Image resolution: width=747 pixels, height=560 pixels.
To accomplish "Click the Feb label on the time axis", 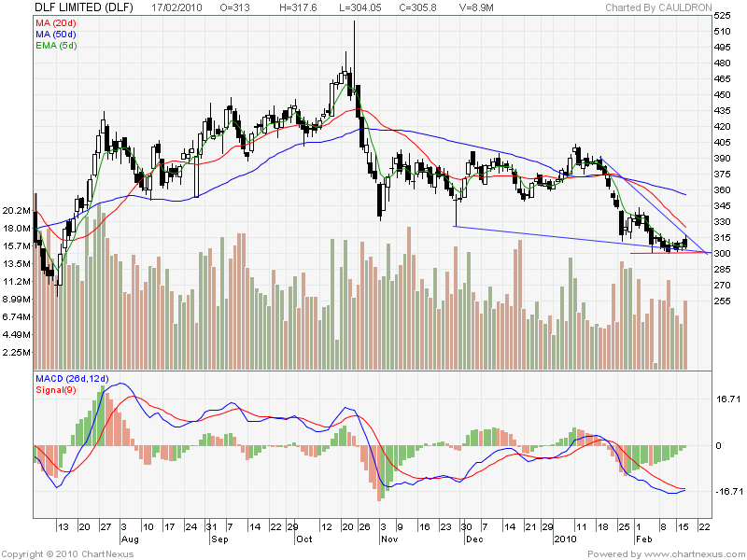I will (x=643, y=539).
